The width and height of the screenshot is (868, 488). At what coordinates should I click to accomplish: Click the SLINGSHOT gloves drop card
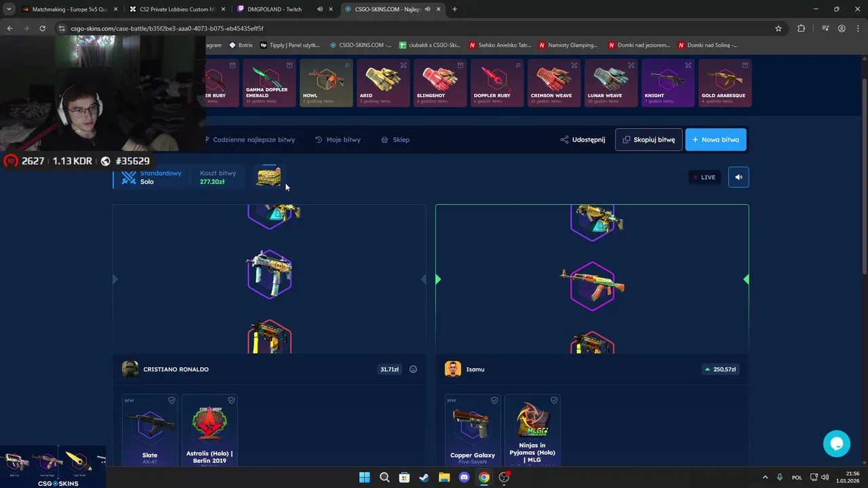pyautogui.click(x=440, y=83)
